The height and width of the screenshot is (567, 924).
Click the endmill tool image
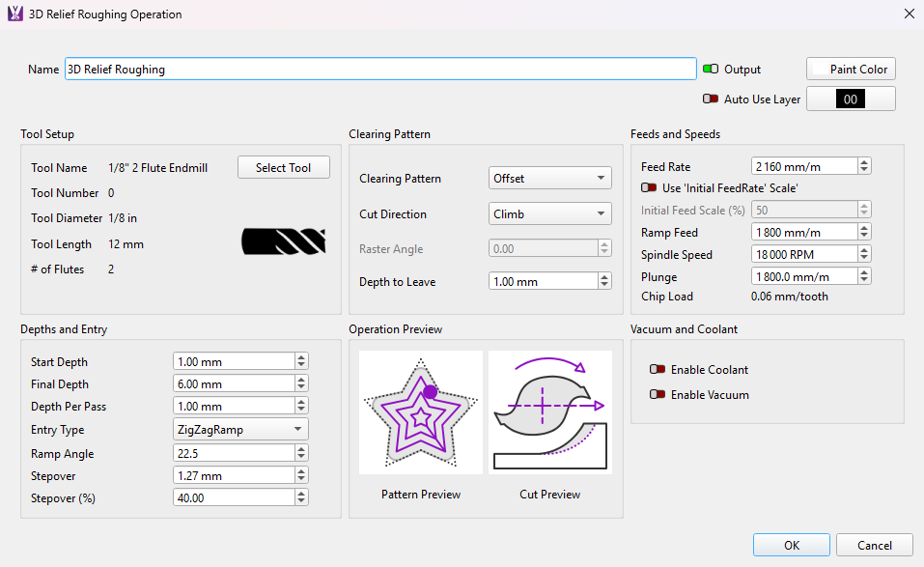click(x=284, y=241)
